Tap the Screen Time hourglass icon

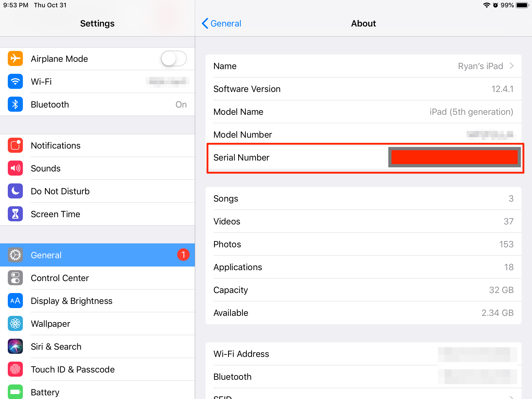15,214
